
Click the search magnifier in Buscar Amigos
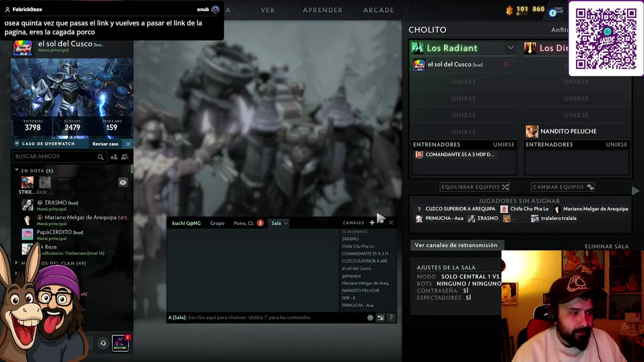tap(100, 157)
